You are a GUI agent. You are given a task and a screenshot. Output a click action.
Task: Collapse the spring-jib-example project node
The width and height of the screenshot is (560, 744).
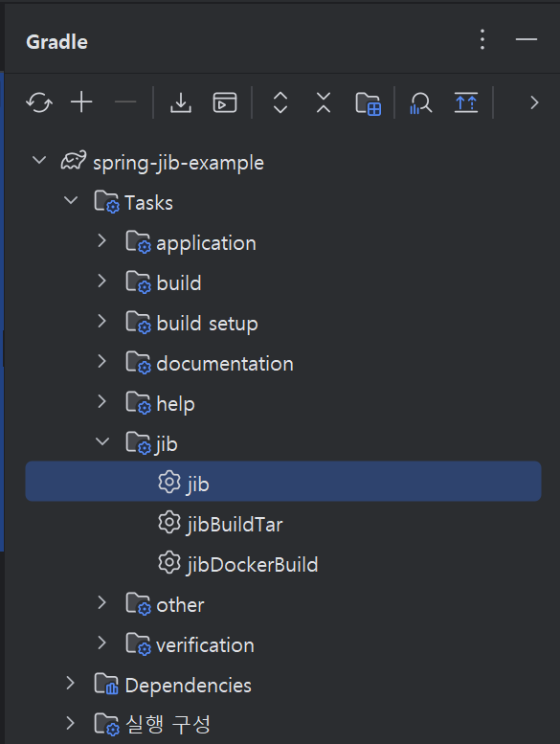tap(39, 160)
